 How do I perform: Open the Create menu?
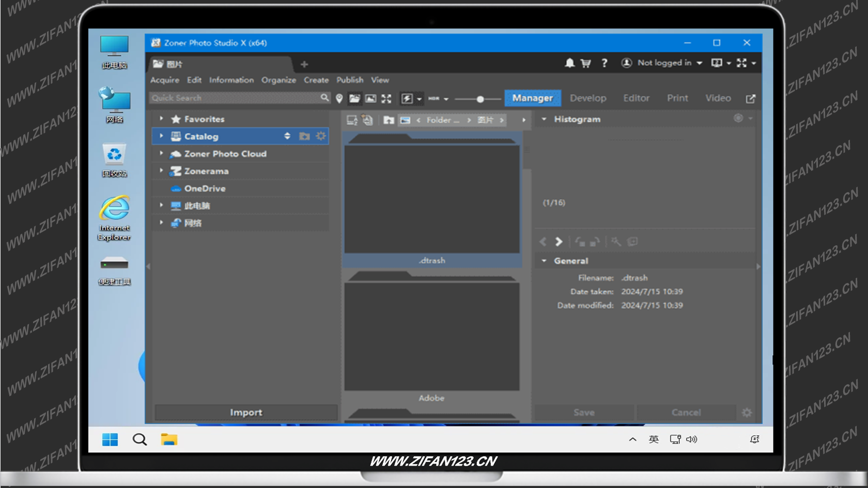[316, 80]
